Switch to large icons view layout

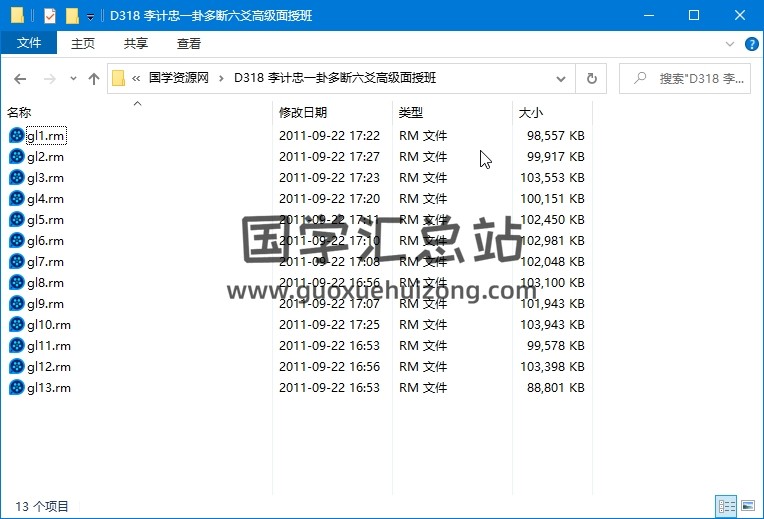747,507
